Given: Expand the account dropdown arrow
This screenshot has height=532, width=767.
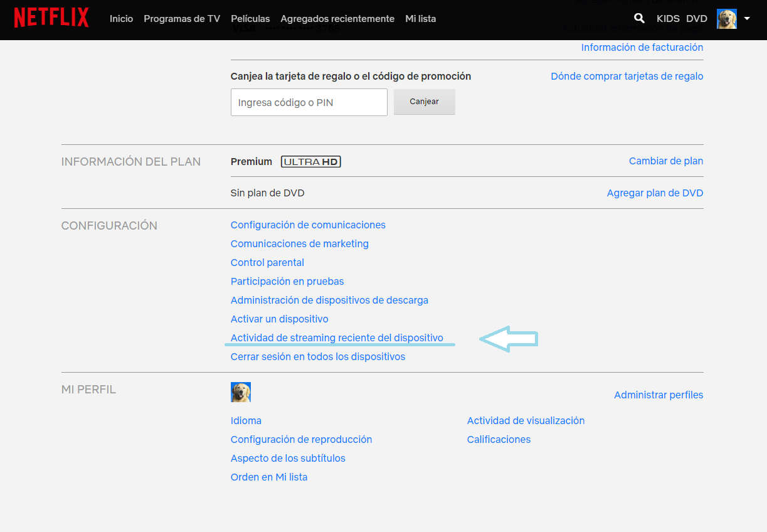Looking at the screenshot, I should point(747,19).
